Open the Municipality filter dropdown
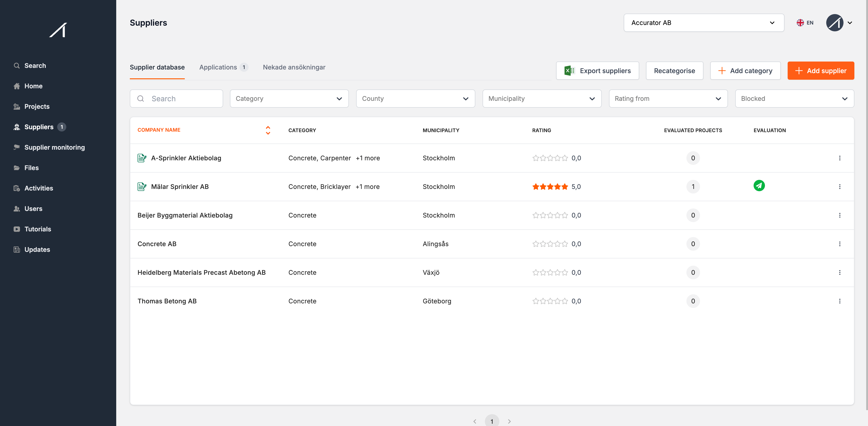Image resolution: width=868 pixels, height=426 pixels. 542,98
